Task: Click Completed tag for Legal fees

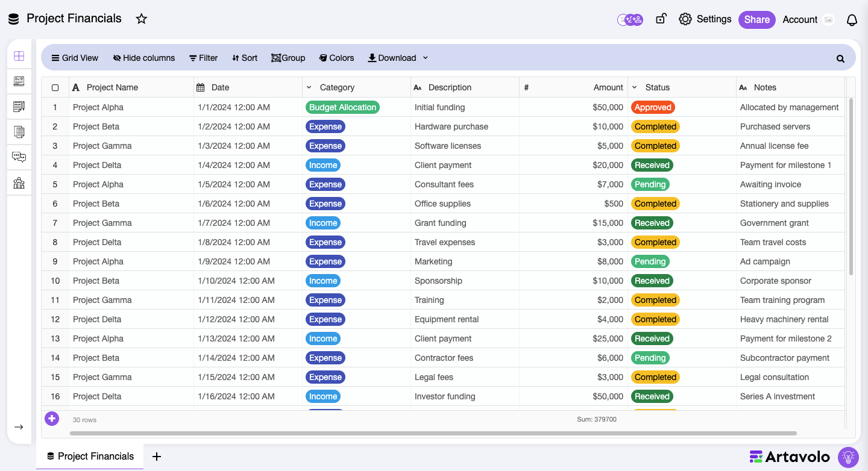Action: pos(655,377)
